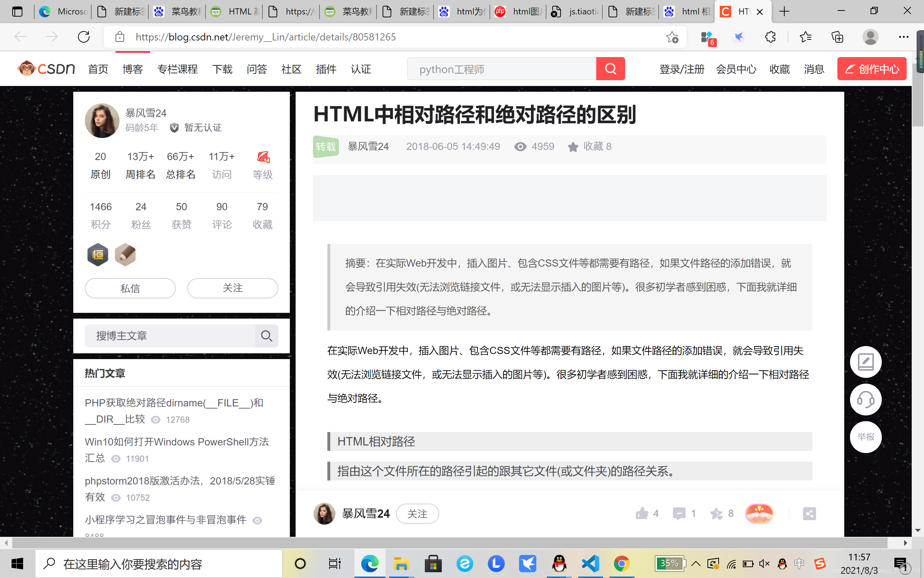924x578 pixels.
Task: Open the 博客 nav item
Action: click(x=132, y=69)
